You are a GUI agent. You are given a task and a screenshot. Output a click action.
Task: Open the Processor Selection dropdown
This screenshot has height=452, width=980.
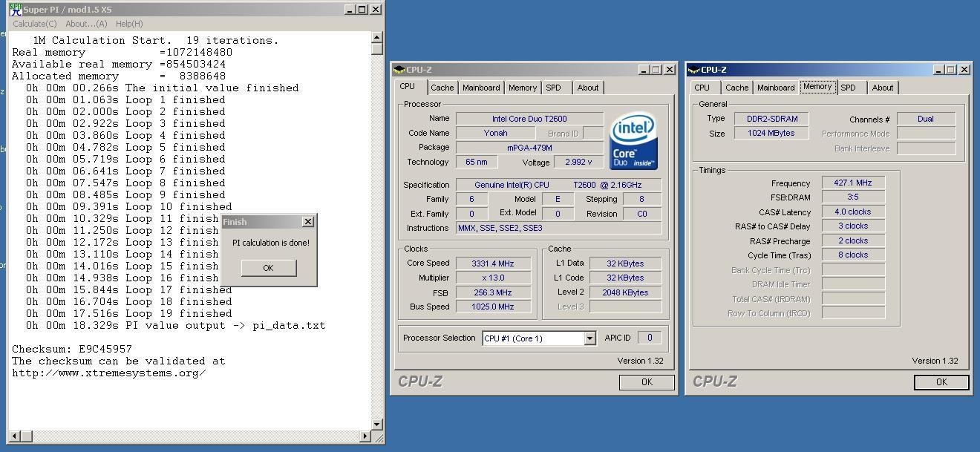(x=589, y=338)
